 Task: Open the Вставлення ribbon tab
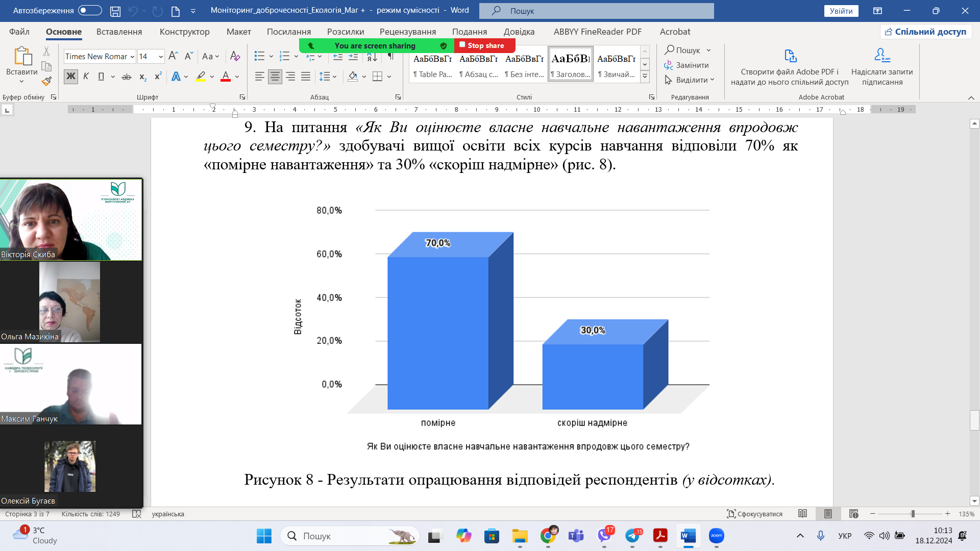pyautogui.click(x=119, y=32)
